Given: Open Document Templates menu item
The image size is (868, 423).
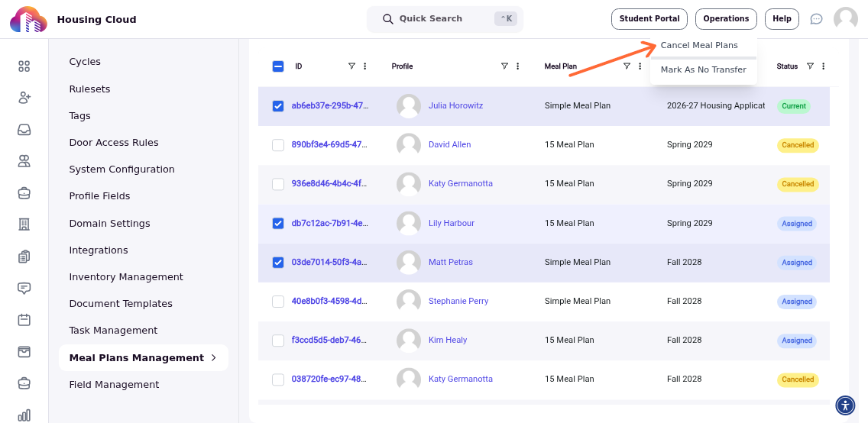Looking at the screenshot, I should [121, 304].
